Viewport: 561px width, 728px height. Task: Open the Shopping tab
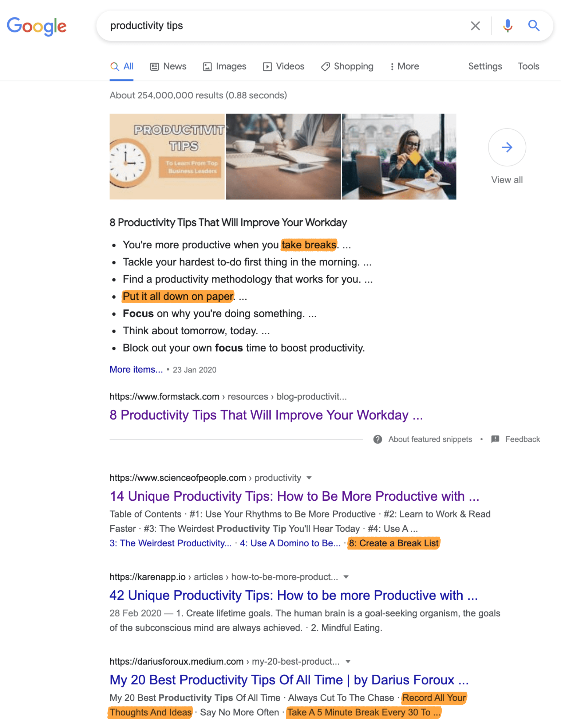pos(347,66)
